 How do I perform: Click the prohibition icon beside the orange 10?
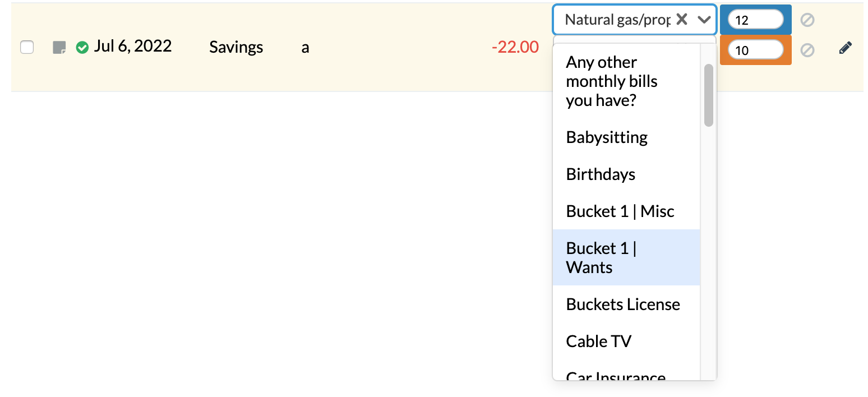point(808,50)
